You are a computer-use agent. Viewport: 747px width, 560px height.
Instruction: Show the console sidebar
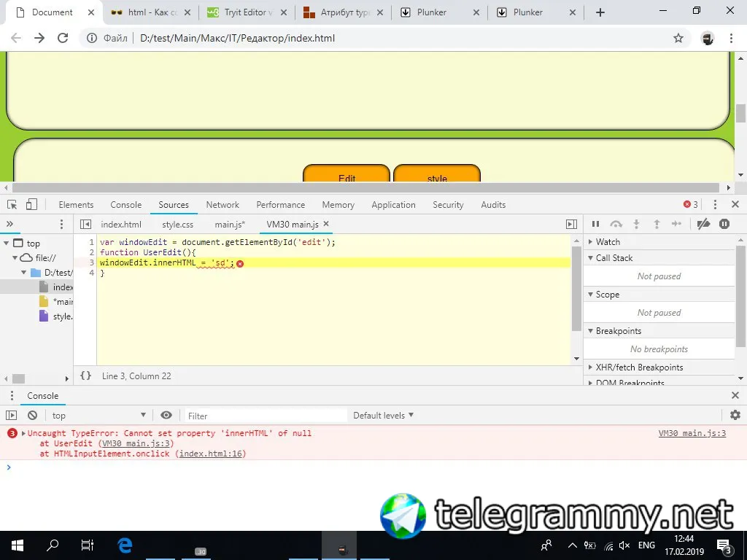(12, 415)
